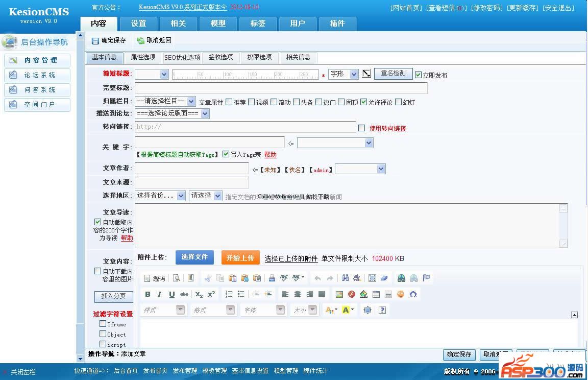Open 选择论坛版面 dropdown

point(172,113)
